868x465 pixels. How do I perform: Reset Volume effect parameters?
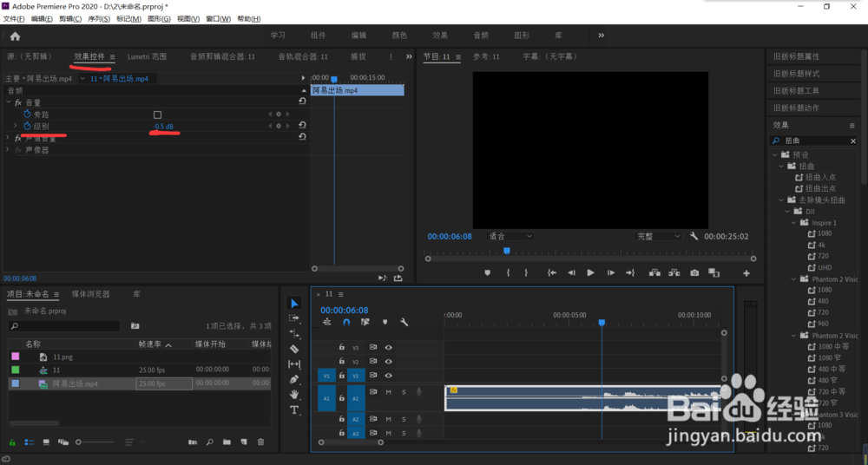(302, 102)
